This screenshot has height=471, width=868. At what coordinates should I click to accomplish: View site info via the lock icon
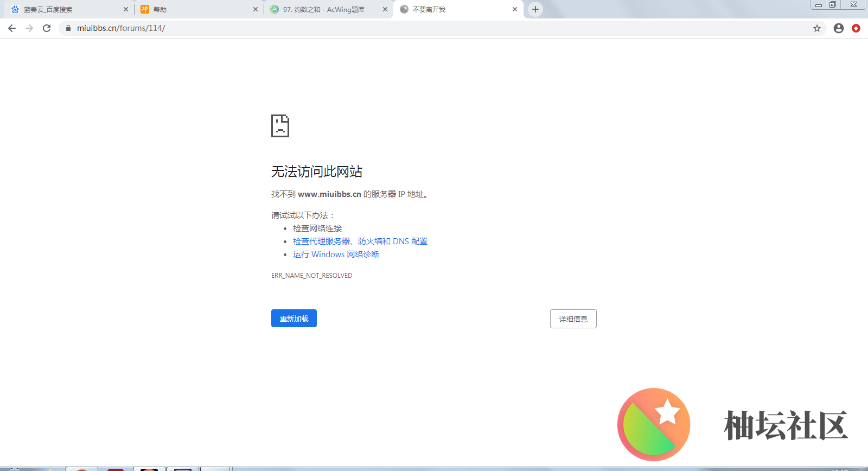[68, 28]
